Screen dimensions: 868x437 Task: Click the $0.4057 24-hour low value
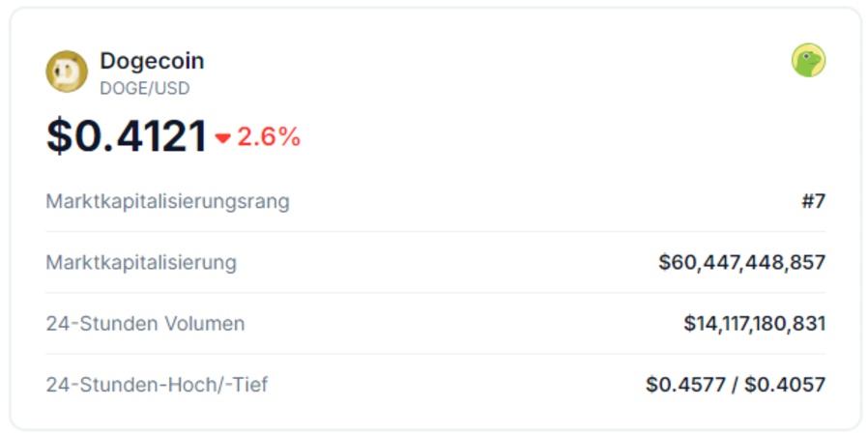[785, 385]
